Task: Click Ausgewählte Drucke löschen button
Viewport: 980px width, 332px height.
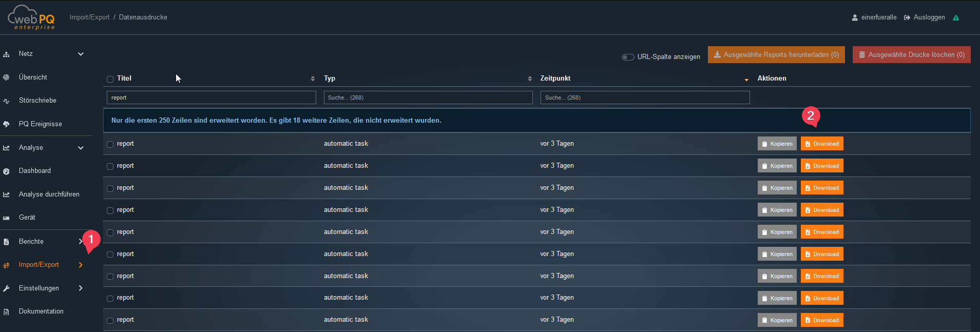Action: (x=911, y=55)
